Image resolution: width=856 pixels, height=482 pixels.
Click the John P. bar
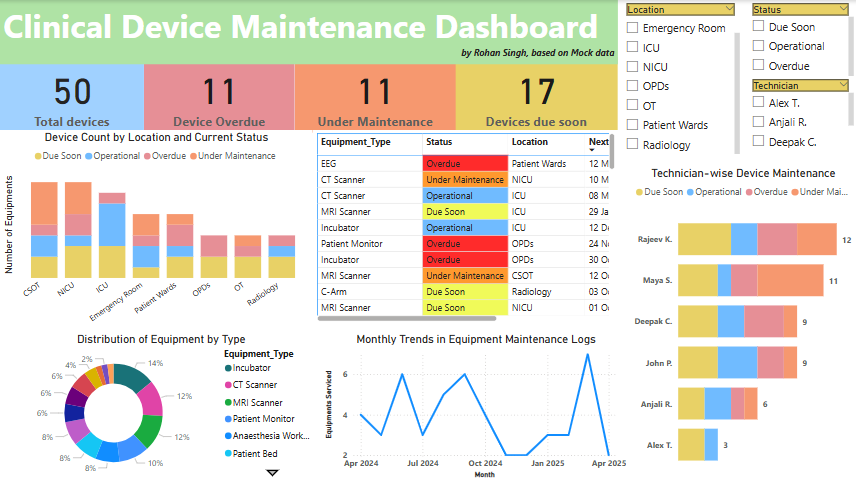738,362
